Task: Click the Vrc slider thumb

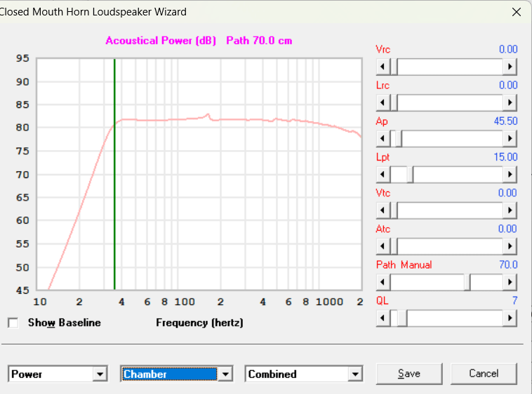Action: pos(394,67)
